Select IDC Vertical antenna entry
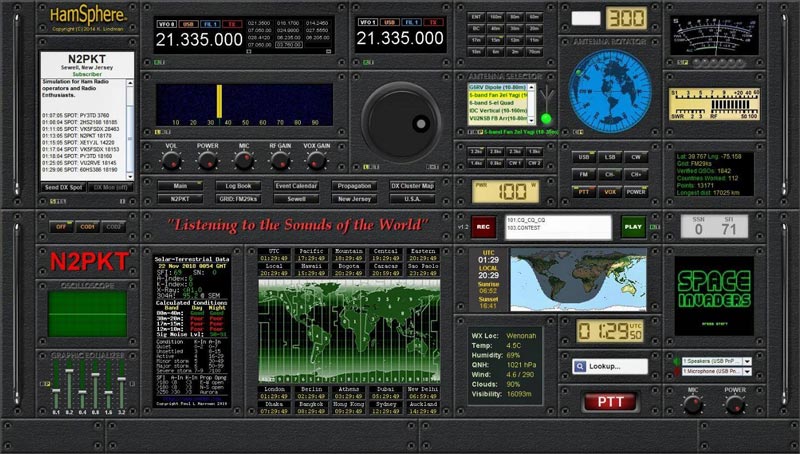The image size is (800, 454). point(498,110)
